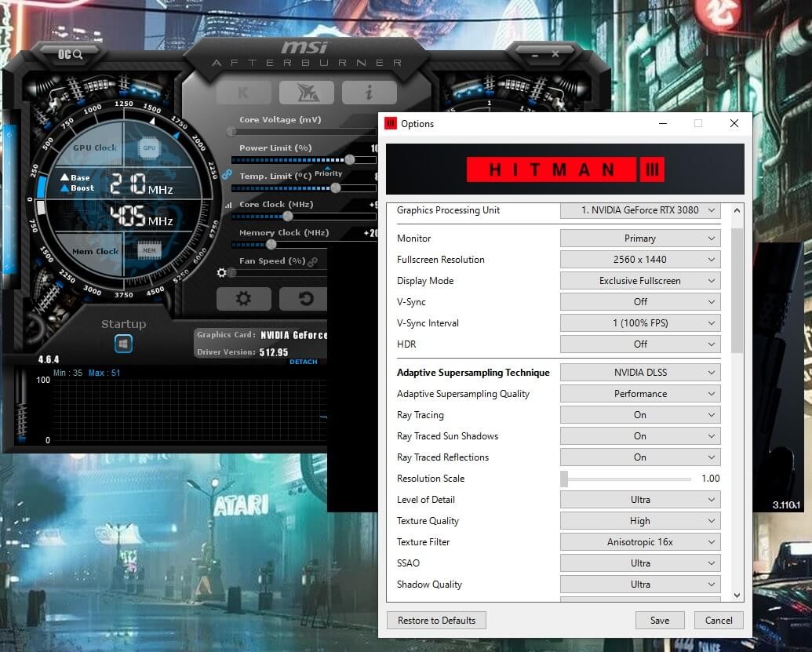Image resolution: width=812 pixels, height=652 pixels.
Task: Click the Kombustor K button
Action: click(x=243, y=93)
